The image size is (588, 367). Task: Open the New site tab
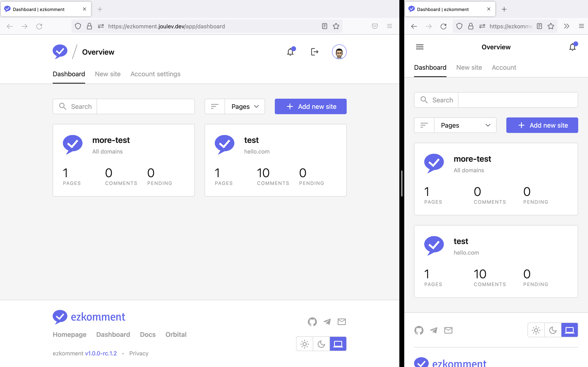(108, 74)
